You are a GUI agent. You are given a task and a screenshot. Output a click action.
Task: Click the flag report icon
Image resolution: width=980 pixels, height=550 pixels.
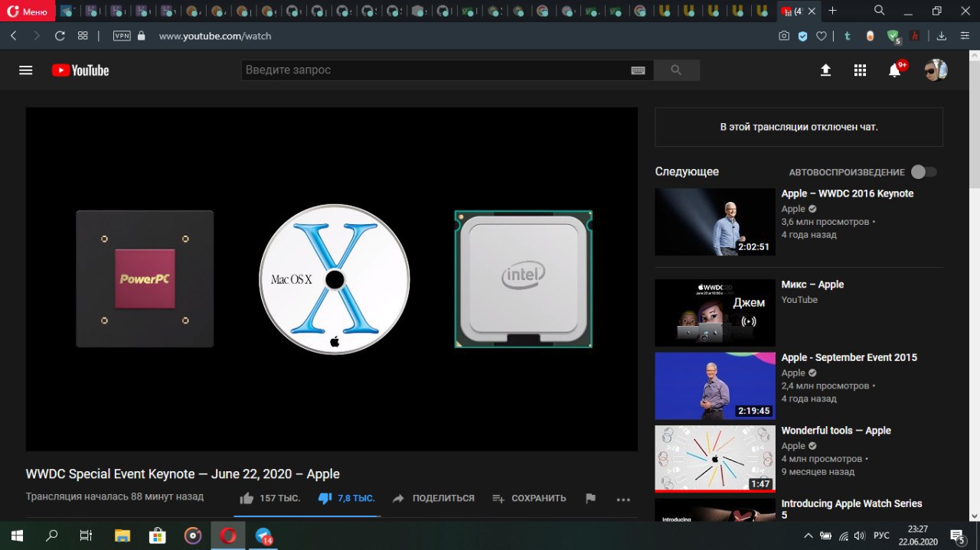tap(590, 498)
